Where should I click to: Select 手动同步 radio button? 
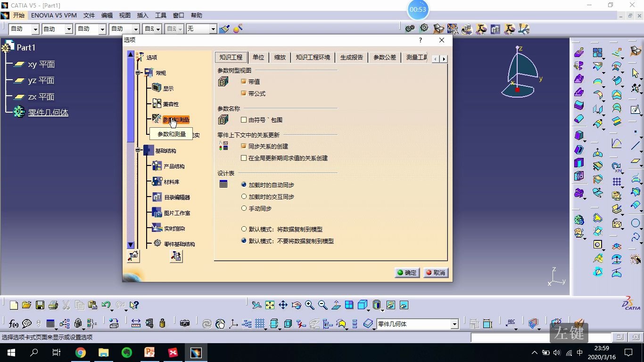(244, 208)
